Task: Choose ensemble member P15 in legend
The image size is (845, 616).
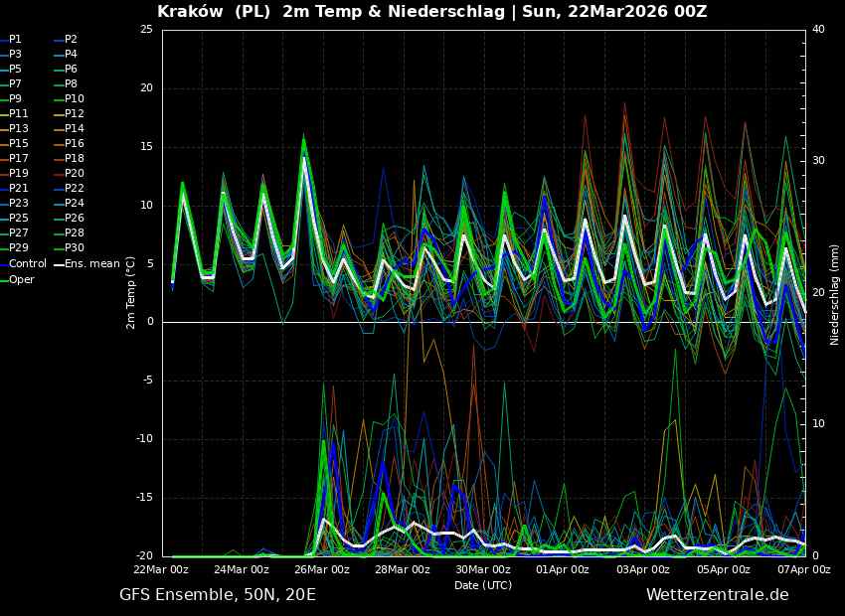Action: (14, 143)
